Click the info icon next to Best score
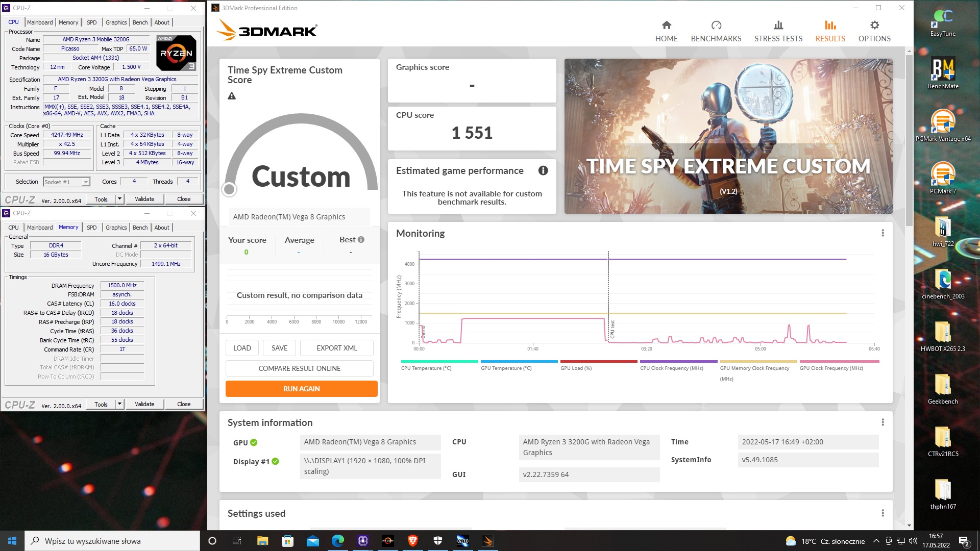The image size is (980, 551). click(x=361, y=240)
